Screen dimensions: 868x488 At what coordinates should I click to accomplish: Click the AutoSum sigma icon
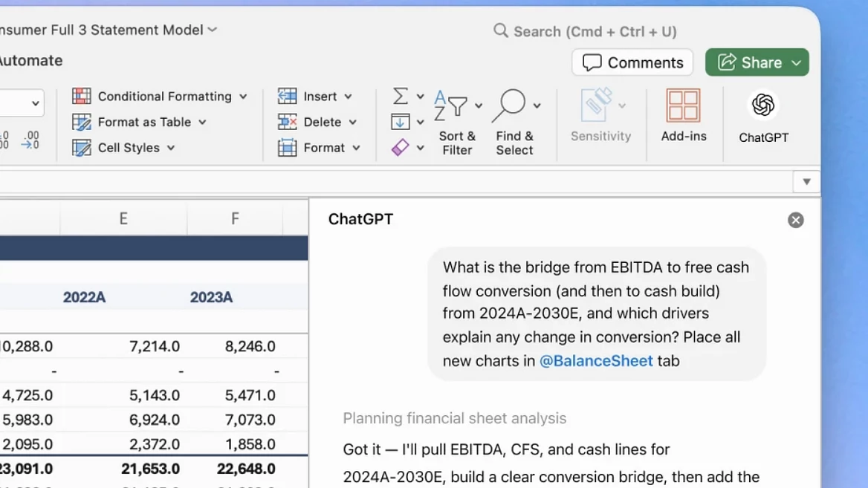[401, 97]
